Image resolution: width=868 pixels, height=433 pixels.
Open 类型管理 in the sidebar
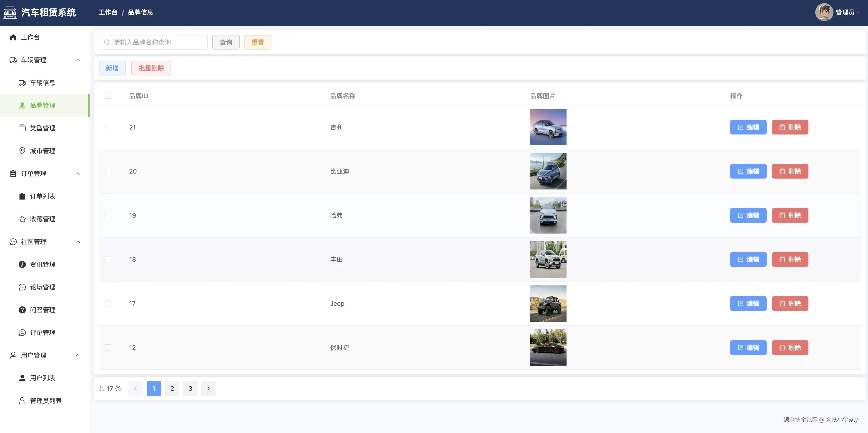point(43,128)
